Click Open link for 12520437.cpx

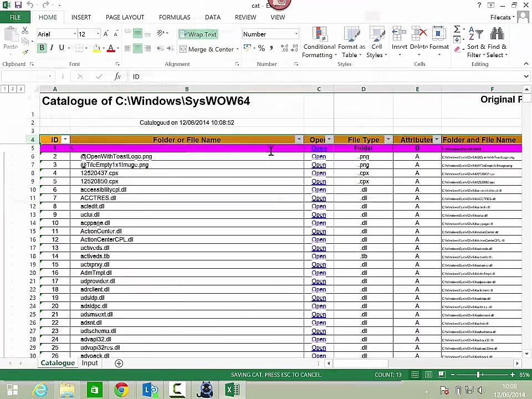point(319,173)
